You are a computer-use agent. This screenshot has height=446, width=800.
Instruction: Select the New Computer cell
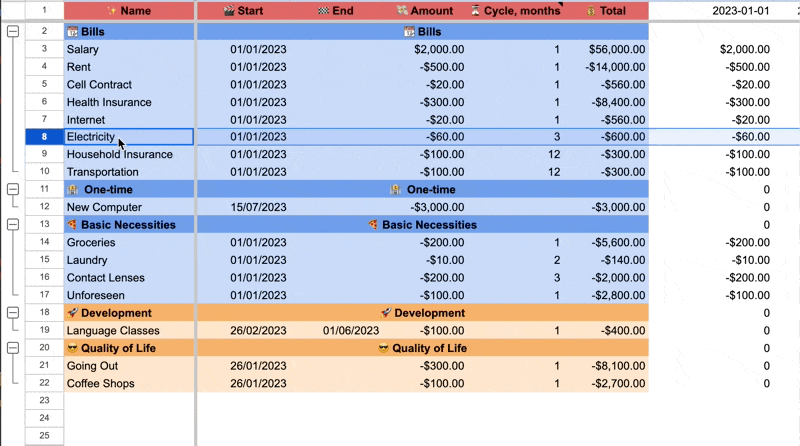tap(128, 207)
